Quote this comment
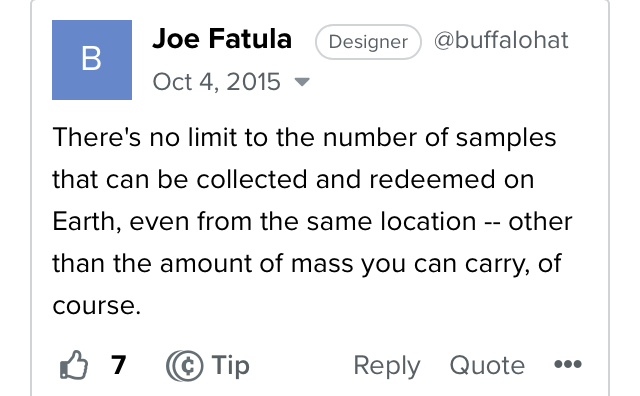640x396 pixels. click(487, 365)
